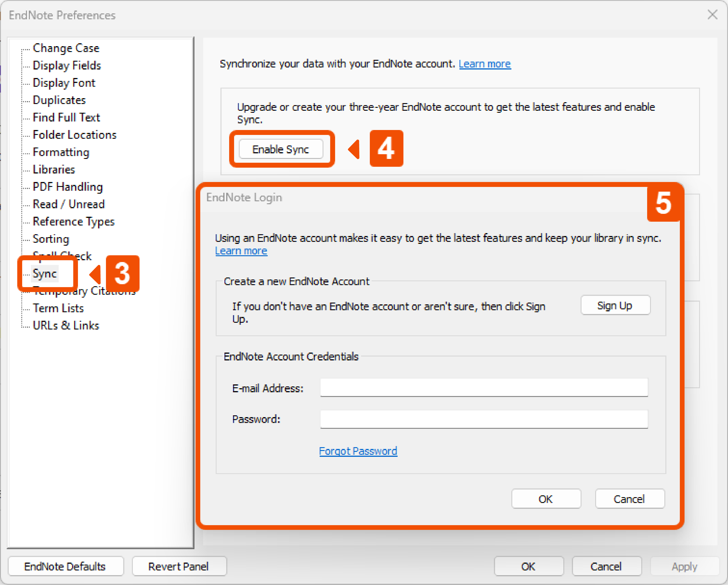This screenshot has width=728, height=585.
Task: Click the Revert Panel button
Action: (179, 566)
